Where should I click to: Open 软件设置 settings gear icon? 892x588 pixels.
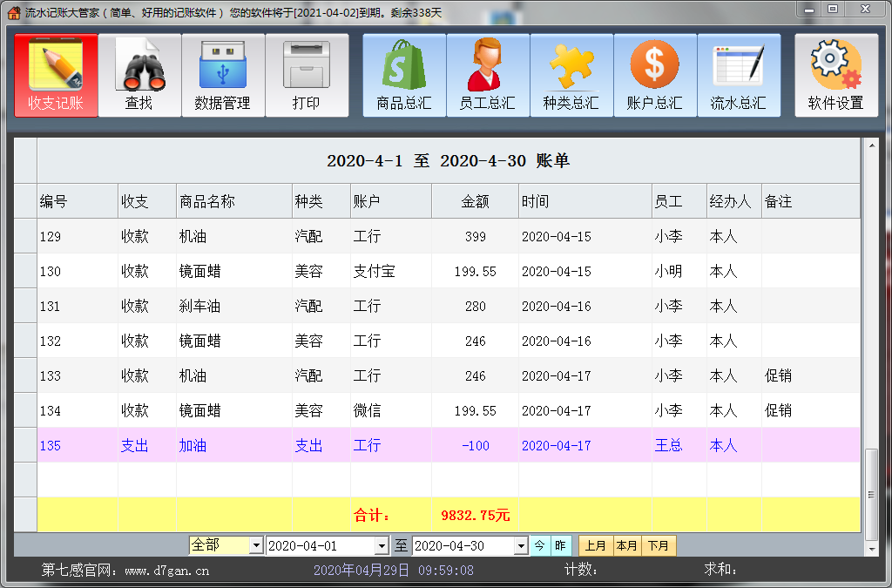click(x=835, y=75)
